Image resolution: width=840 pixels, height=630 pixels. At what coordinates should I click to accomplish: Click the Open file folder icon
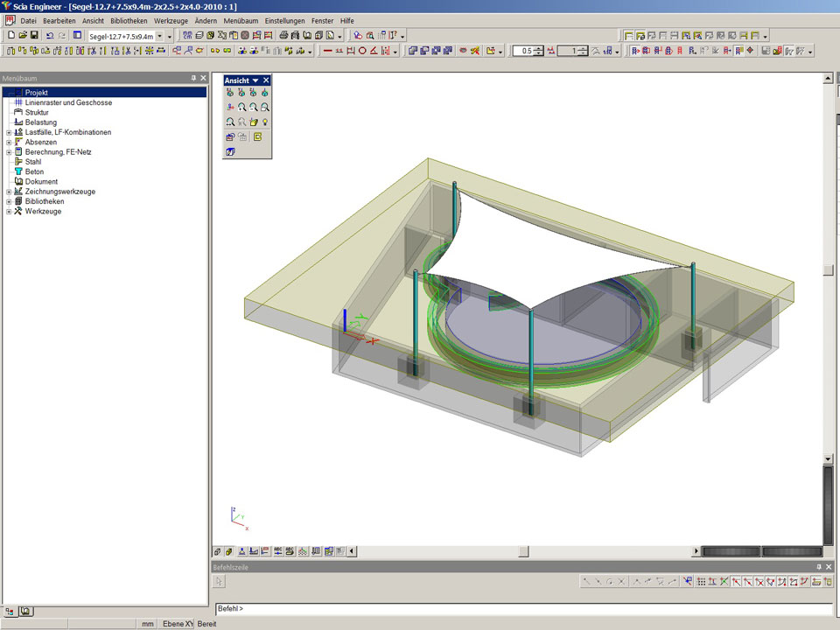[23, 36]
